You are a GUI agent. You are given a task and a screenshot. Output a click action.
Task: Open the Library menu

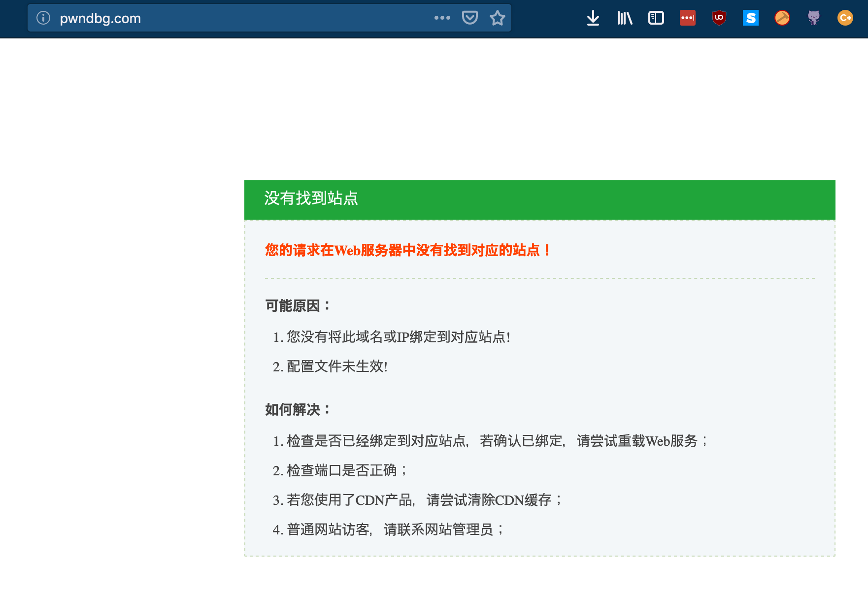pos(624,18)
